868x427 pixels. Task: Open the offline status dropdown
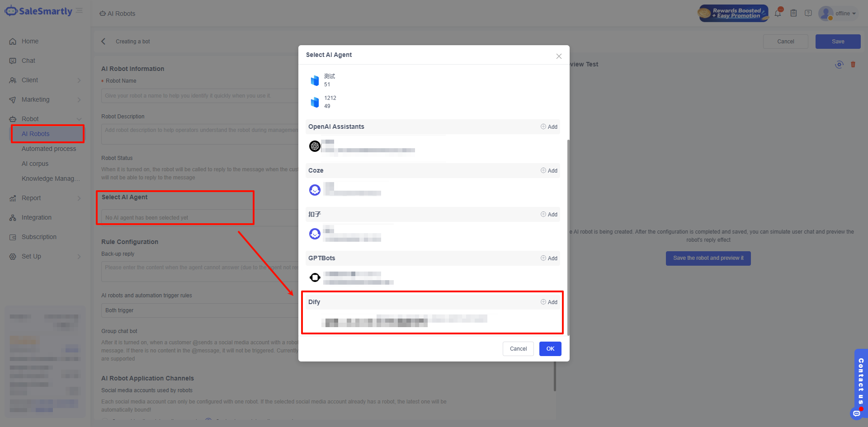(x=845, y=14)
